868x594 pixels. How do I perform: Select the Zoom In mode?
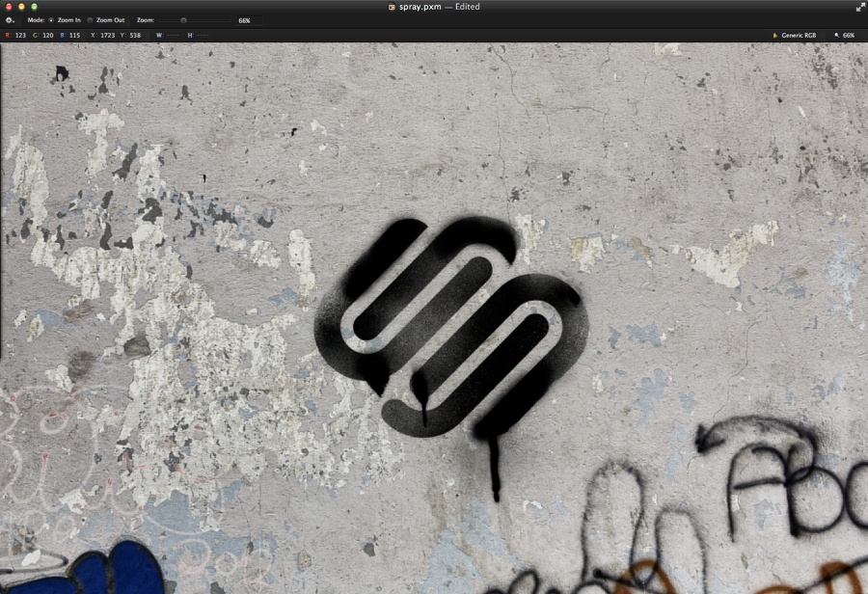pyautogui.click(x=51, y=20)
